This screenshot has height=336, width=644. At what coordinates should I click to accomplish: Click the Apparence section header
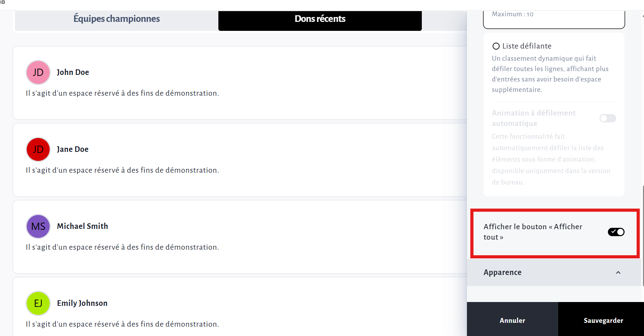[554, 273]
